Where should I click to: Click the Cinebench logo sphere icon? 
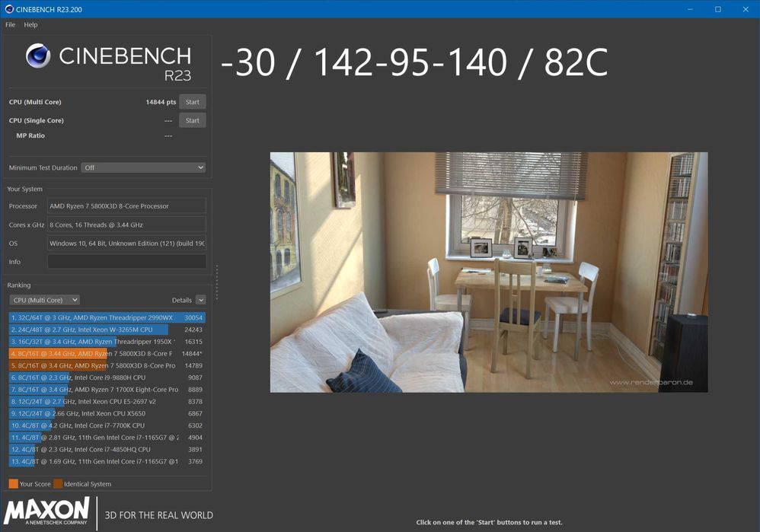(x=38, y=56)
